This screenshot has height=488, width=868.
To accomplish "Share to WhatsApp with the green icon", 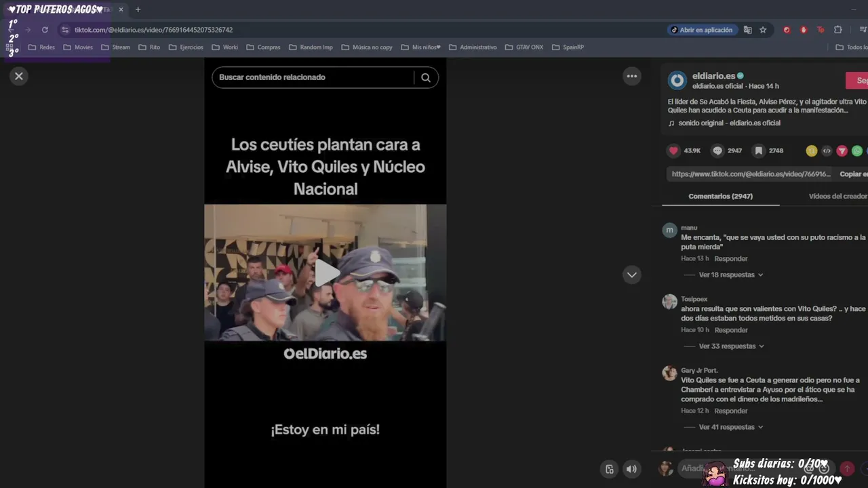I will [857, 150].
